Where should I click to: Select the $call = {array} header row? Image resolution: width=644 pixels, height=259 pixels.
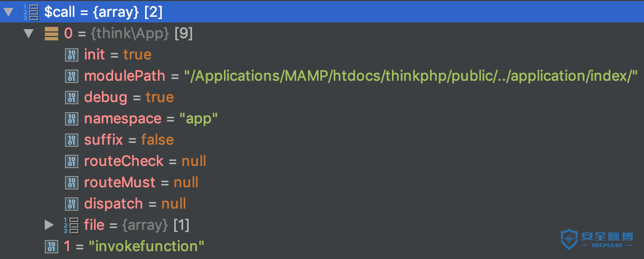pos(322,12)
